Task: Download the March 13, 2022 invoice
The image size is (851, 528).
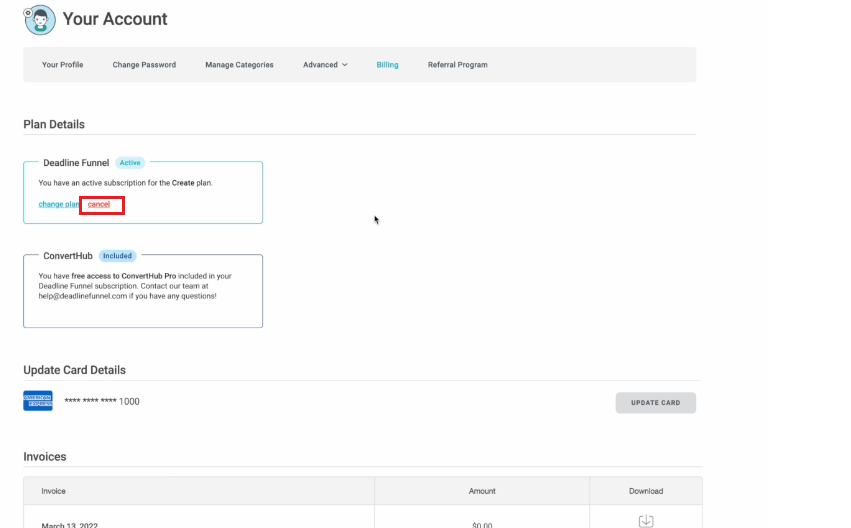Action: (646, 521)
